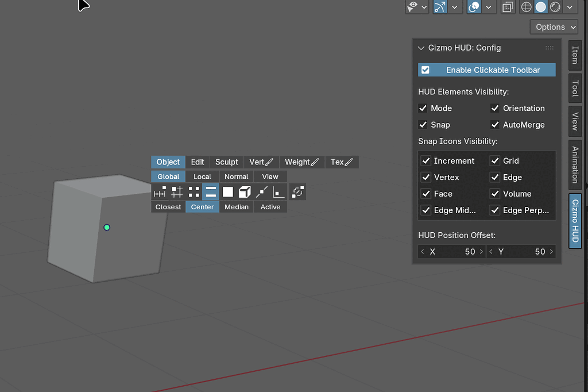Image resolution: width=588 pixels, height=392 pixels.
Task: Set snap target to Closest
Action: [x=168, y=207]
